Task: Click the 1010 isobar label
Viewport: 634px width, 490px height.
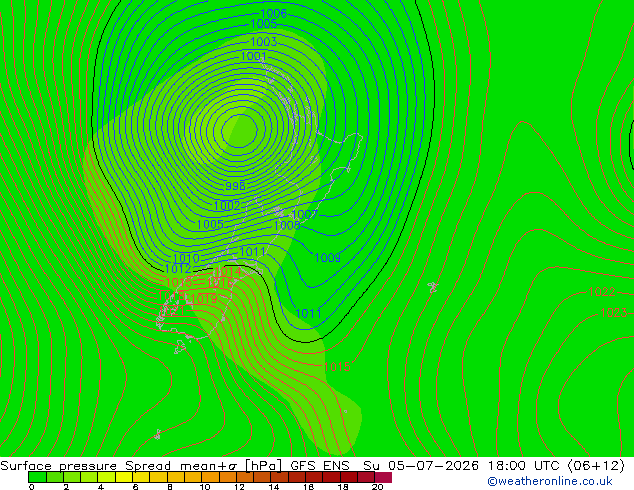Action: point(186,258)
